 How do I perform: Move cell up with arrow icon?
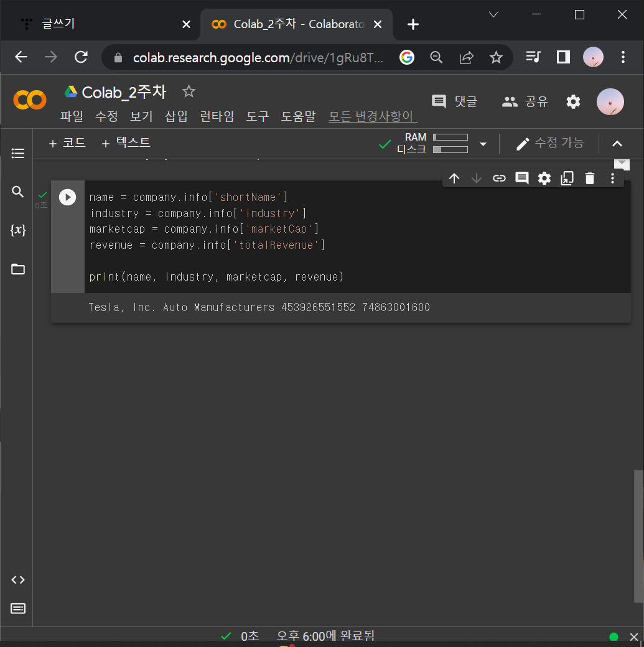click(454, 179)
